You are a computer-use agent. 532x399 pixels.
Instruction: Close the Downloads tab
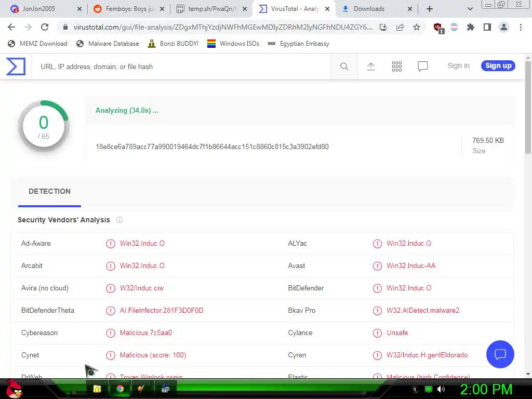(x=410, y=9)
